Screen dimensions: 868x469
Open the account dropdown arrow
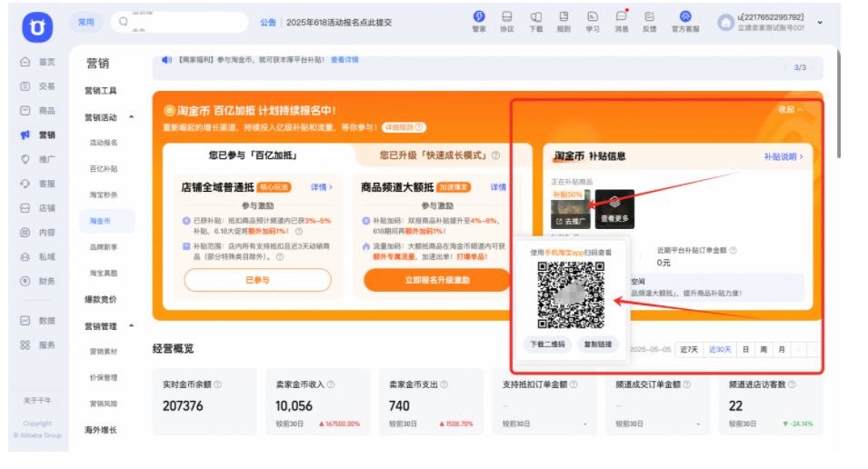pos(820,23)
